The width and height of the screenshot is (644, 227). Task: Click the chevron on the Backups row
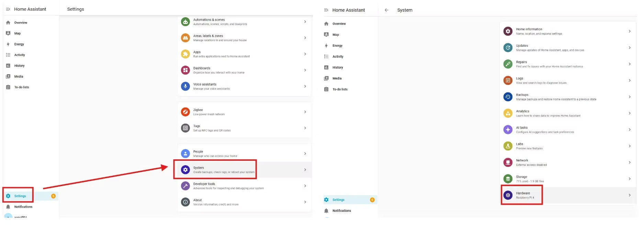click(x=629, y=97)
